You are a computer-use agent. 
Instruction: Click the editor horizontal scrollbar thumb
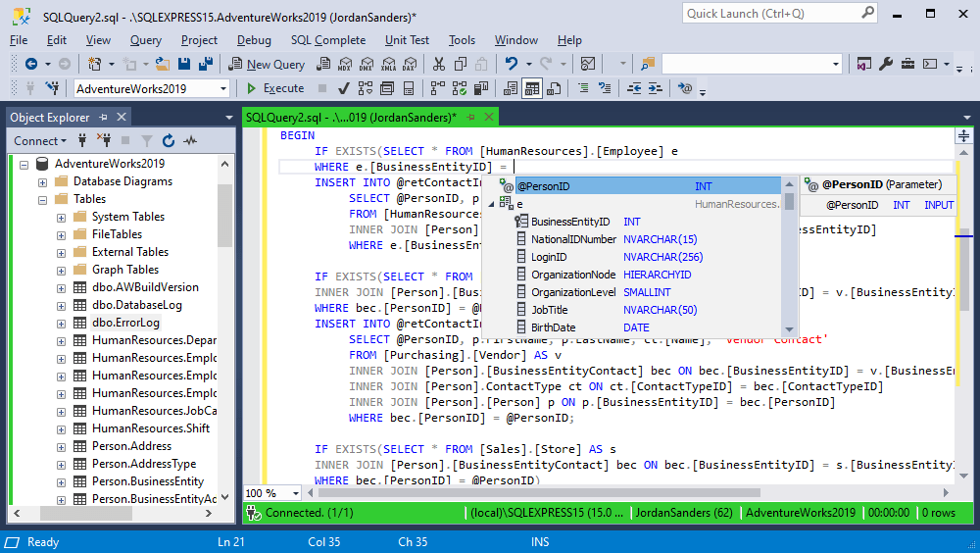point(539,493)
